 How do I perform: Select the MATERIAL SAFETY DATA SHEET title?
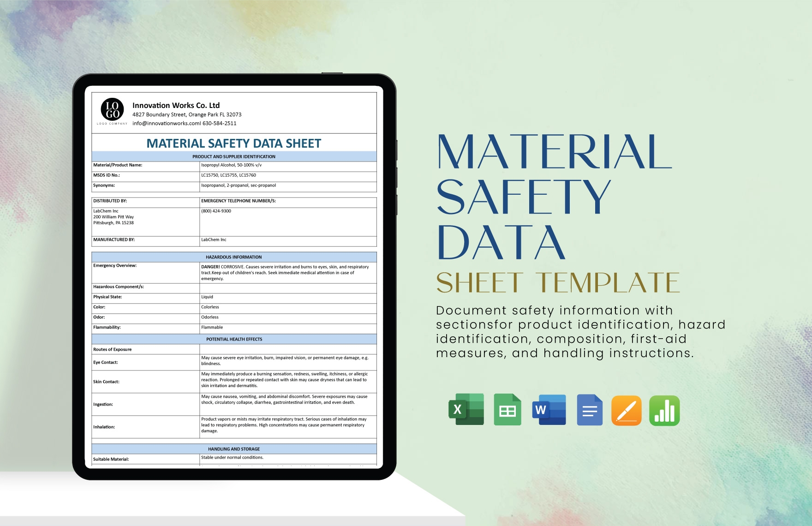tap(233, 144)
